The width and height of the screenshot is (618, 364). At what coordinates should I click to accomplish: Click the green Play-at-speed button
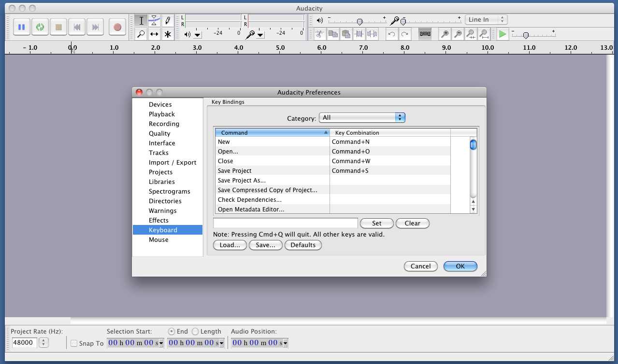click(503, 34)
